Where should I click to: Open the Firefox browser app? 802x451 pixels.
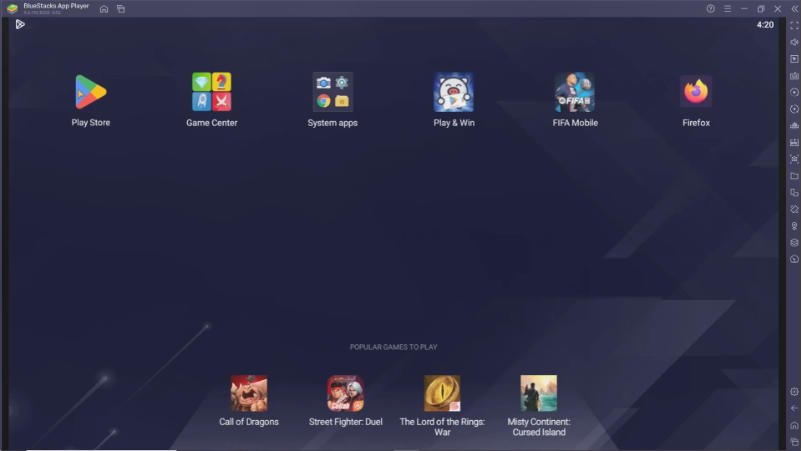click(x=696, y=92)
